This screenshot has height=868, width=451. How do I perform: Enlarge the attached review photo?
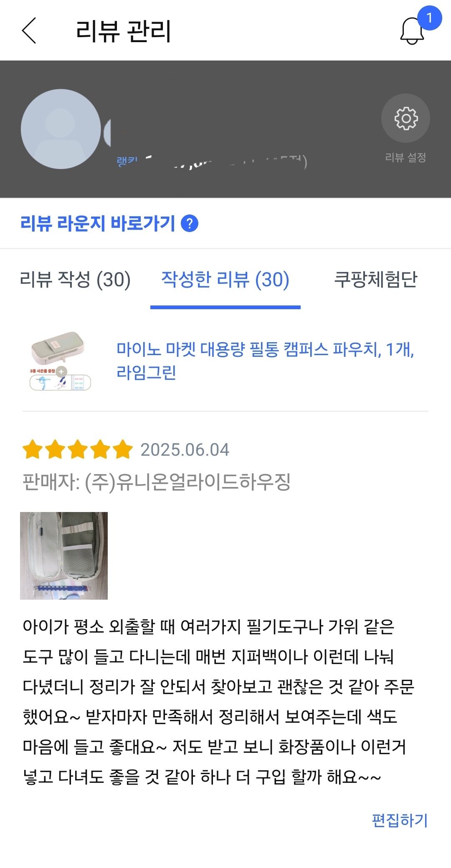(x=64, y=555)
